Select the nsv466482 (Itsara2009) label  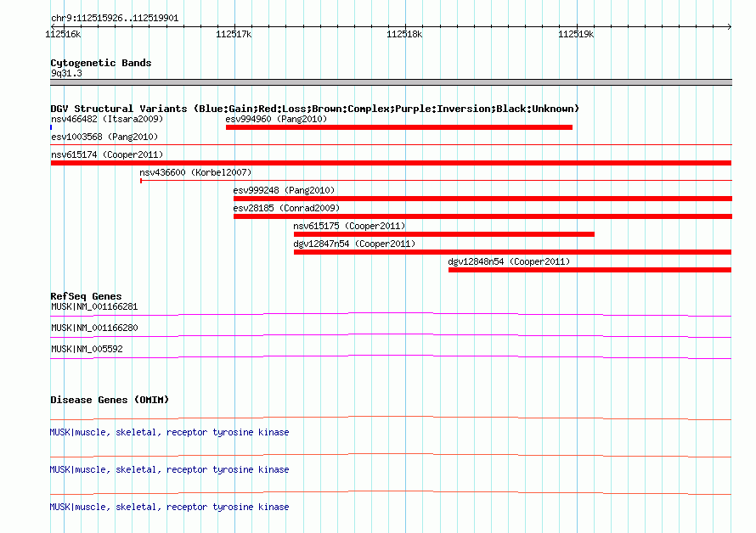click(x=107, y=119)
